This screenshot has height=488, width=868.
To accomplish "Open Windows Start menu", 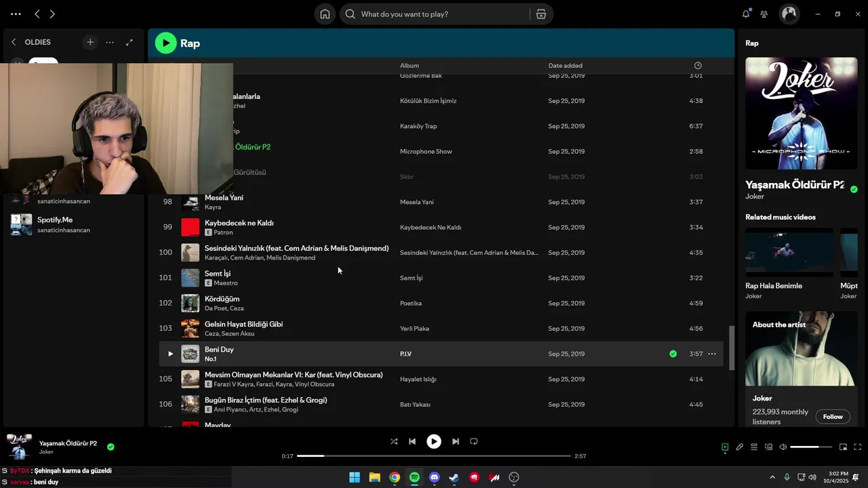I will coord(355,477).
